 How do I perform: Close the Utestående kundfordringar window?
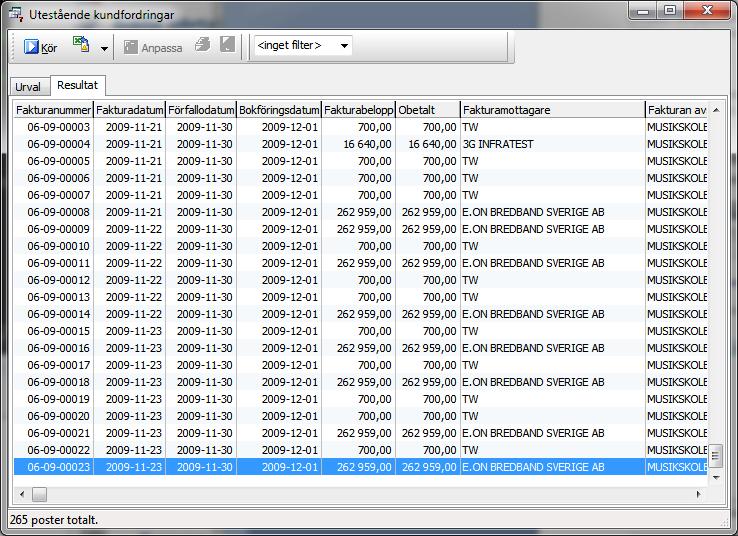pyautogui.click(x=706, y=10)
